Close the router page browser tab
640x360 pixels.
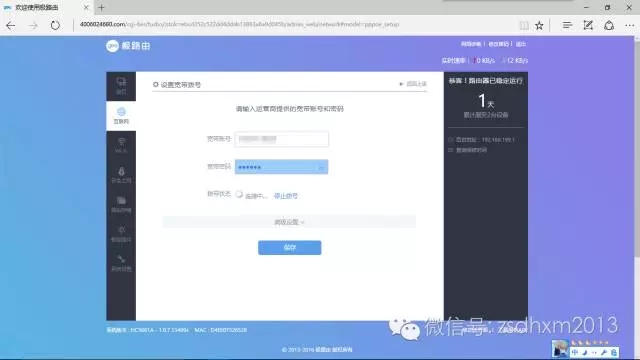(86, 7)
